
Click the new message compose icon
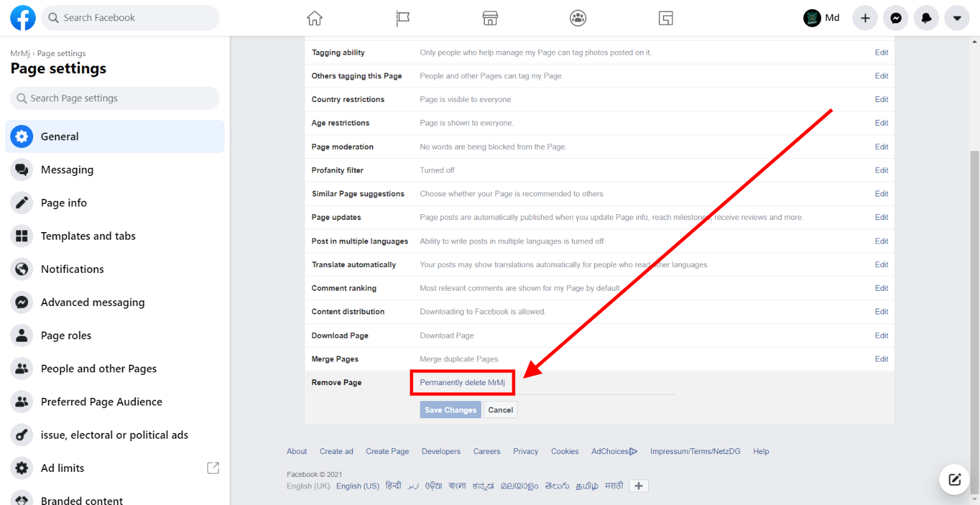tap(954, 479)
